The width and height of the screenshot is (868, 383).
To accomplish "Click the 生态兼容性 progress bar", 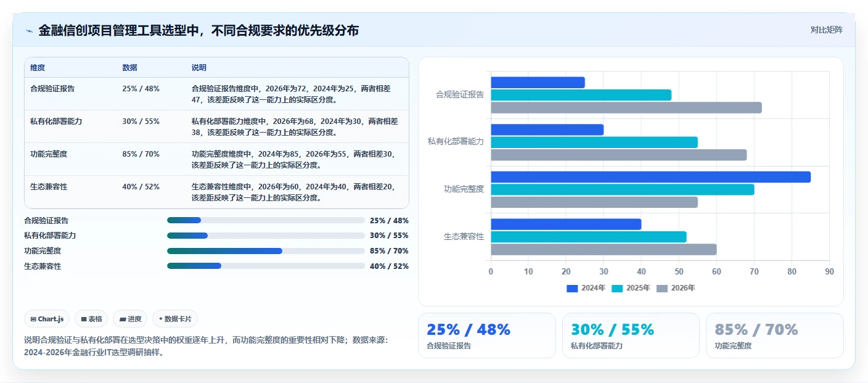I will pos(266,266).
